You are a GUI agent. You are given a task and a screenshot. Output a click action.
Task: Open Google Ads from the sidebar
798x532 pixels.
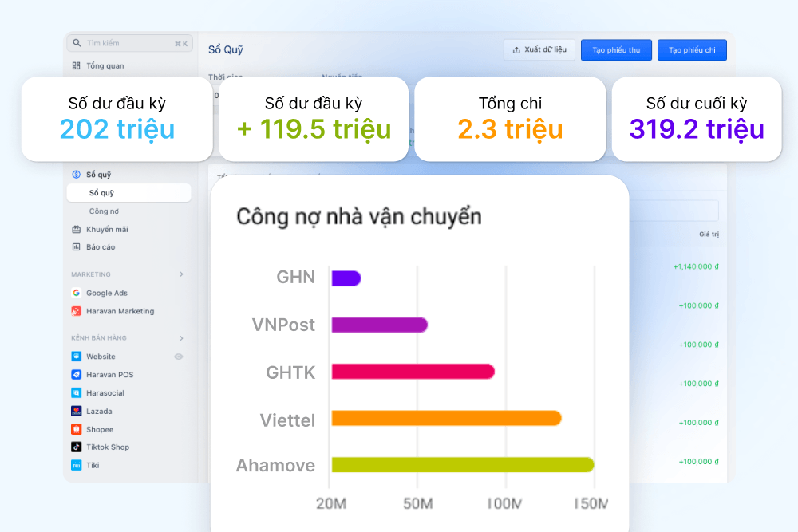click(x=107, y=293)
